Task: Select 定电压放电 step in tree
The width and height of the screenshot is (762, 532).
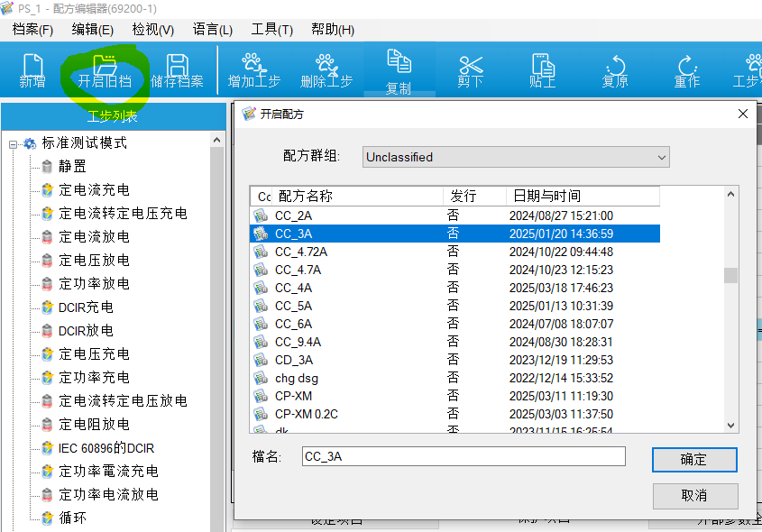Action: pos(94,260)
